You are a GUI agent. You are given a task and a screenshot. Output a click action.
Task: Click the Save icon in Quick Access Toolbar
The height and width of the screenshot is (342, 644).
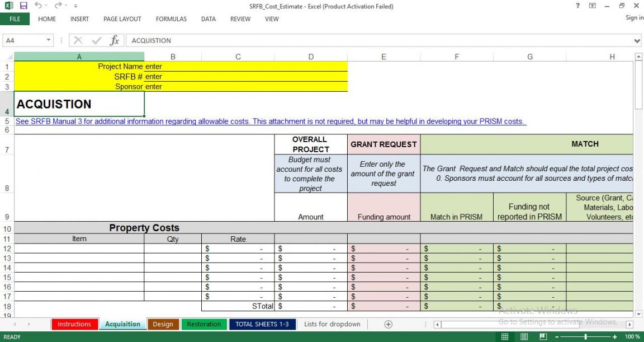(x=23, y=6)
